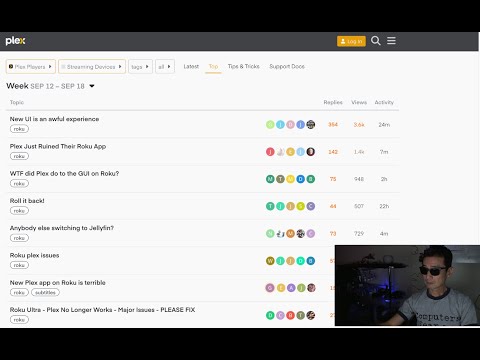Image resolution: width=480 pixels, height=360 pixels.
Task: Click last avatar in Plex Just Ruined row
Action: tap(311, 152)
